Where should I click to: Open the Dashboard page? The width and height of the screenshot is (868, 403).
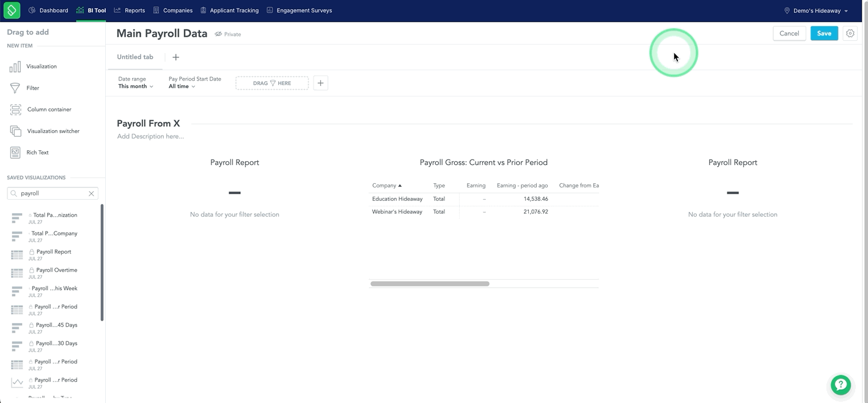[48, 10]
